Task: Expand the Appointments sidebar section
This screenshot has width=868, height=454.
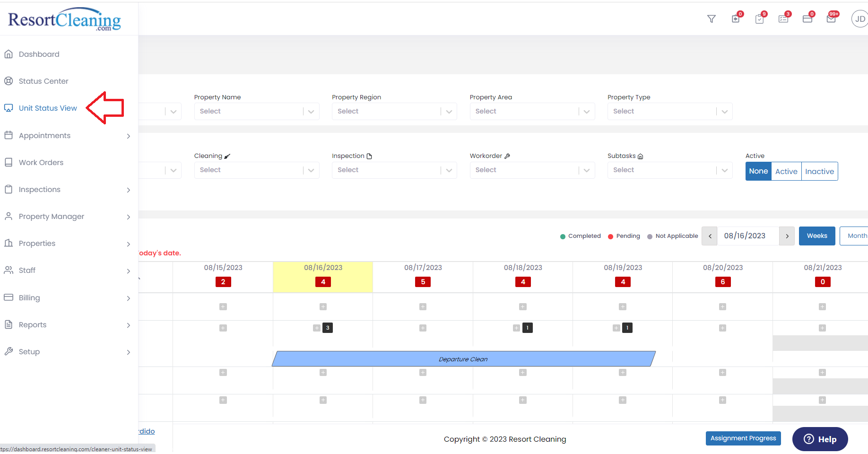Action: [x=45, y=135]
